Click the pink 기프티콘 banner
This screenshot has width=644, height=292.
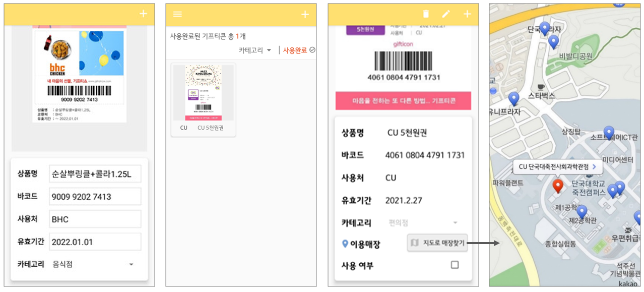(403, 101)
